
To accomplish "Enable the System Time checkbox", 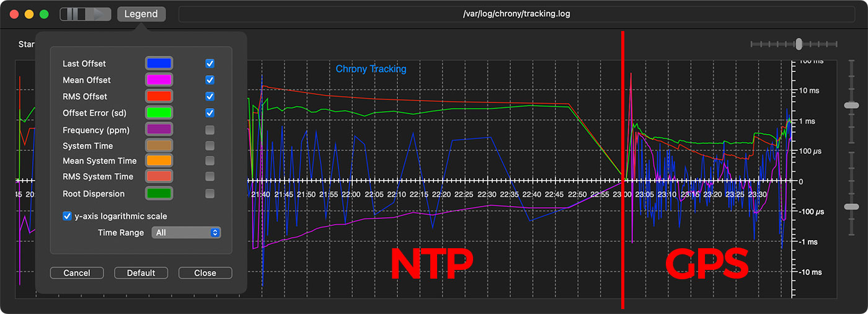I will (210, 146).
